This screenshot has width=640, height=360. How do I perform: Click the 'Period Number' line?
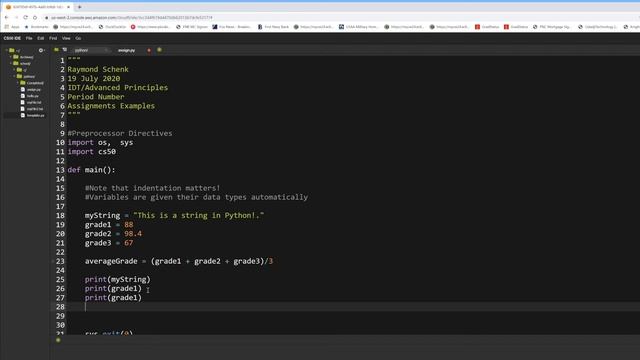coord(96,97)
